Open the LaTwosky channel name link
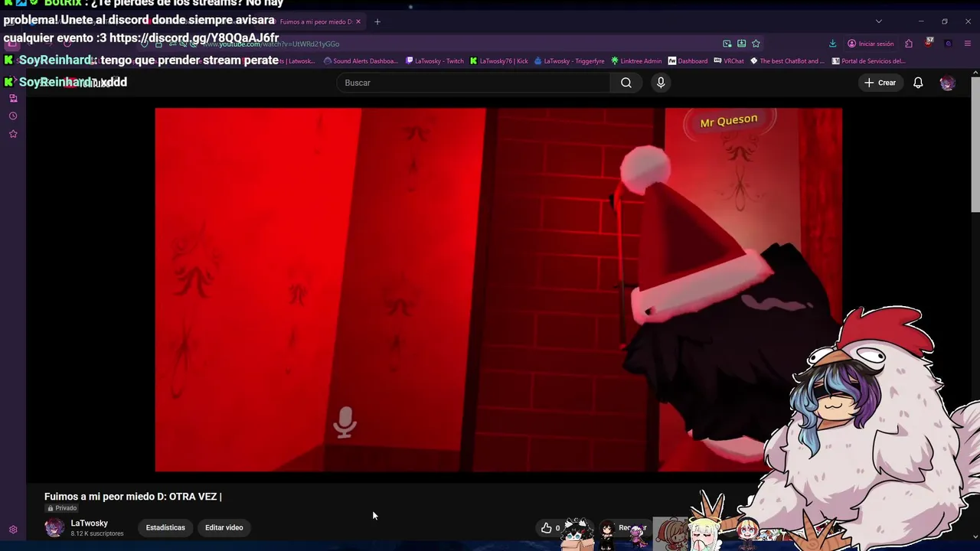This screenshot has height=551, width=980. tap(90, 523)
